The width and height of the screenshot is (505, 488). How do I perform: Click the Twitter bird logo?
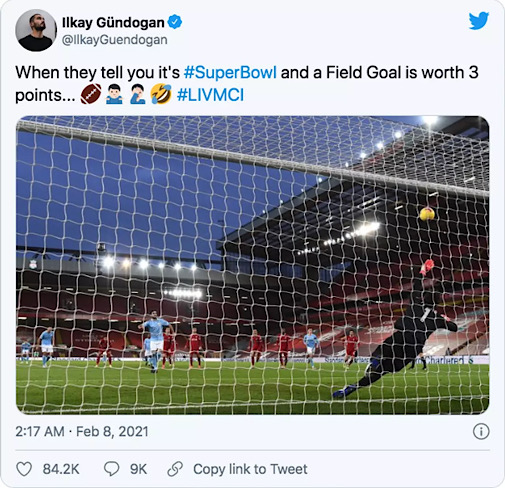coord(479,21)
